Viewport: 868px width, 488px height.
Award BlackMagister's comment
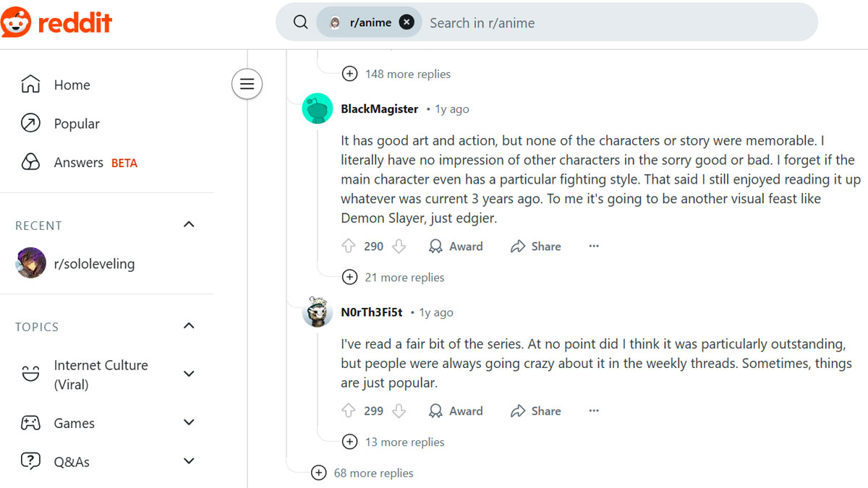tap(456, 247)
